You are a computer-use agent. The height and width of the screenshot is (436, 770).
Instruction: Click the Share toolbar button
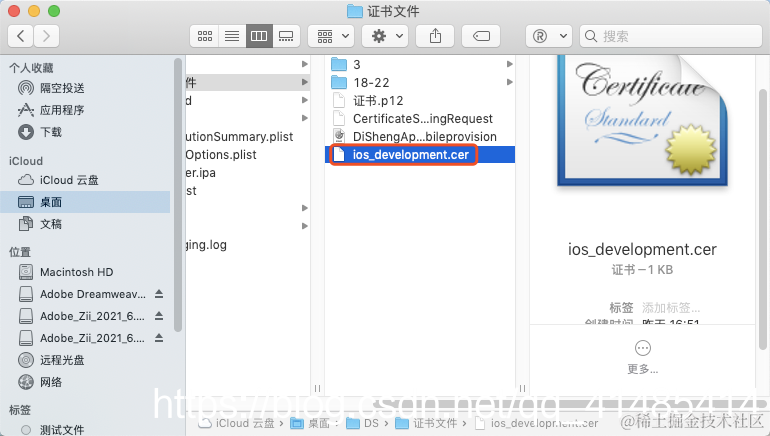(436, 36)
